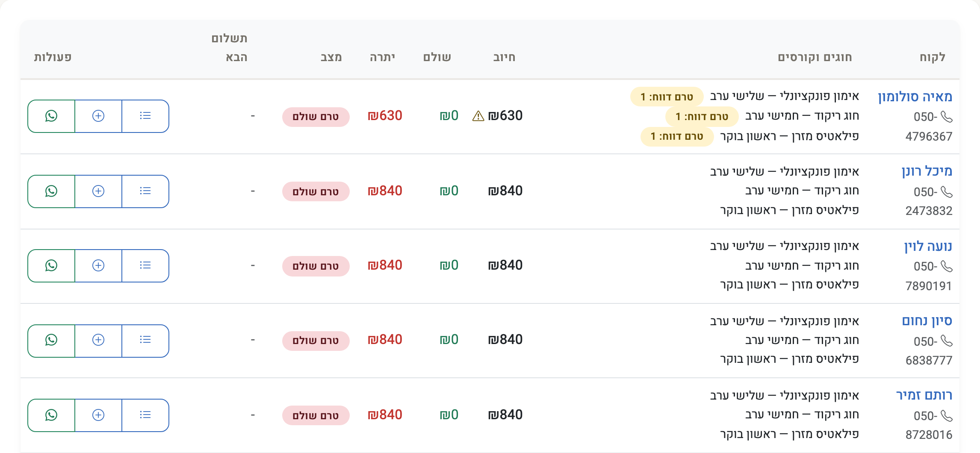The width and height of the screenshot is (980, 453).
Task: Open customer מיכל רונן
Action: [927, 171]
